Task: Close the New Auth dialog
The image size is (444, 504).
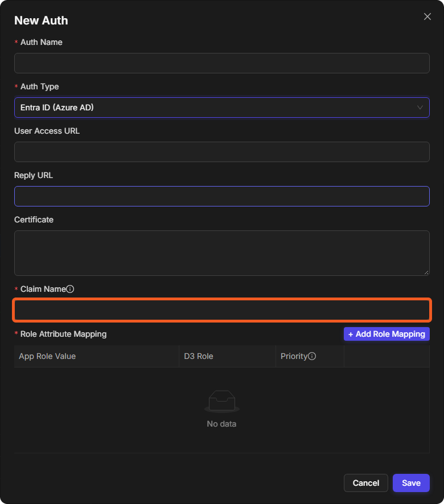Action: coord(427,16)
